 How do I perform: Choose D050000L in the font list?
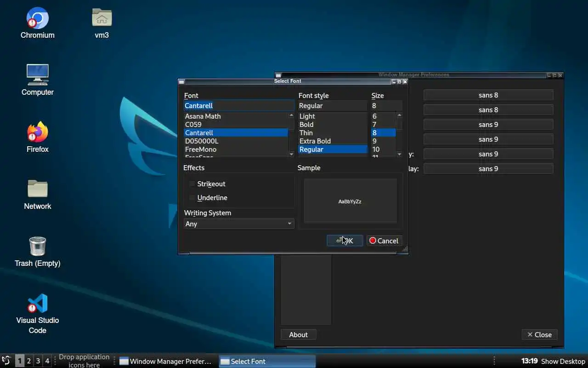236,141
